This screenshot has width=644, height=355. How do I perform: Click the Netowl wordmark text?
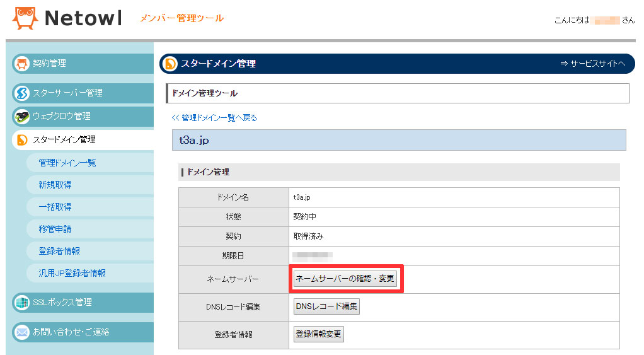coord(83,18)
